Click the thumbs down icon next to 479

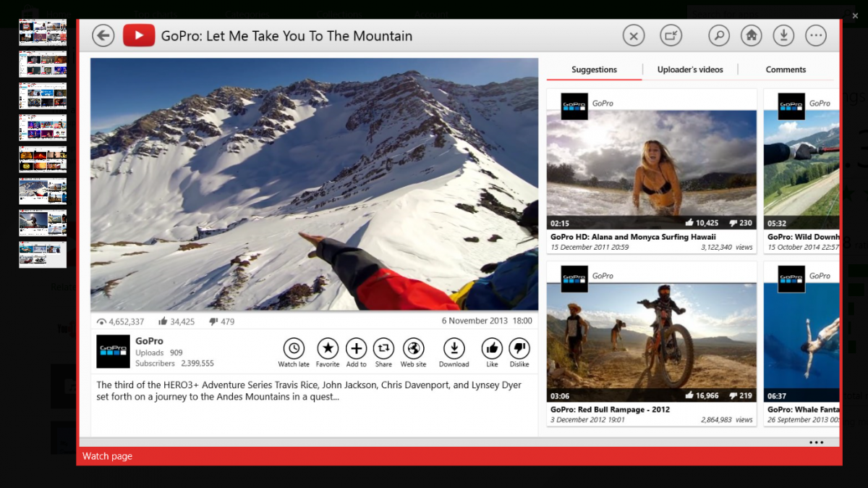[x=213, y=321]
